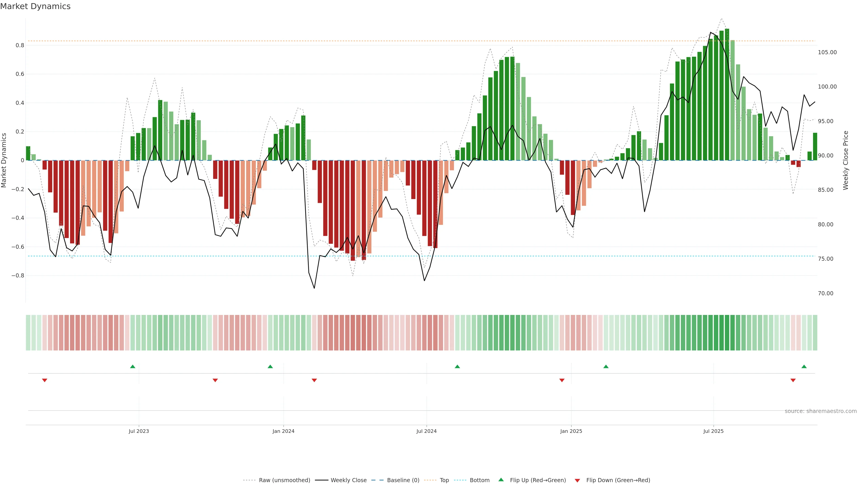This screenshot has width=868, height=488.
Task: Click the flip-down marker after Jan 2024
Action: (314, 380)
